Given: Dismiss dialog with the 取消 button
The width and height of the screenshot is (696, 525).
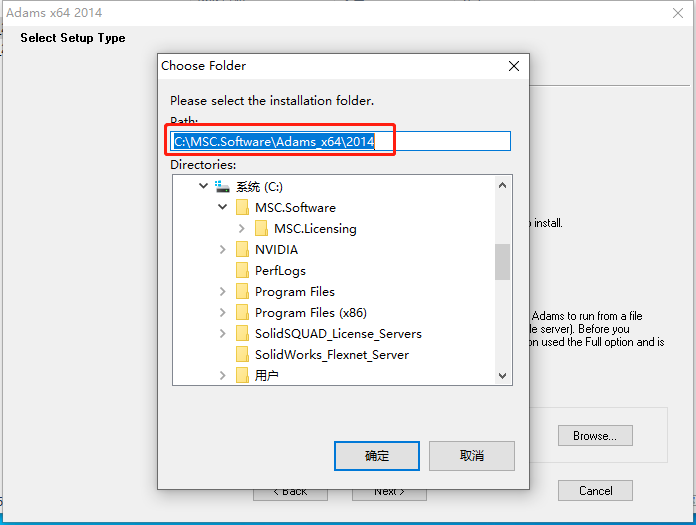Looking at the screenshot, I should coord(471,456).
